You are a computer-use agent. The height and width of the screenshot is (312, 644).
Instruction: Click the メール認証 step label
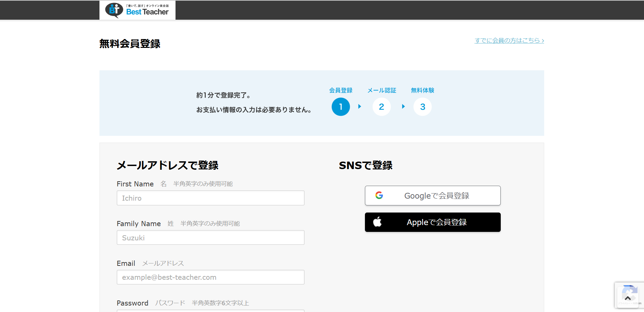[382, 90]
